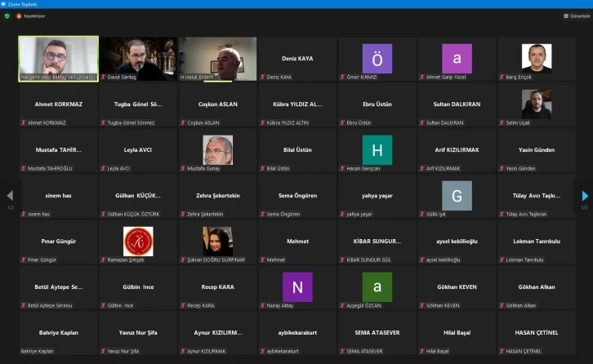The image size is (593, 364).
Task: Click the red recording indicator icon
Action: (x=20, y=16)
